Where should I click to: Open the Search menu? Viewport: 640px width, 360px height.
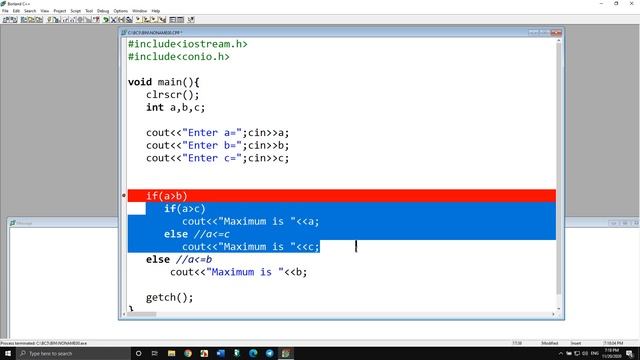click(30, 11)
